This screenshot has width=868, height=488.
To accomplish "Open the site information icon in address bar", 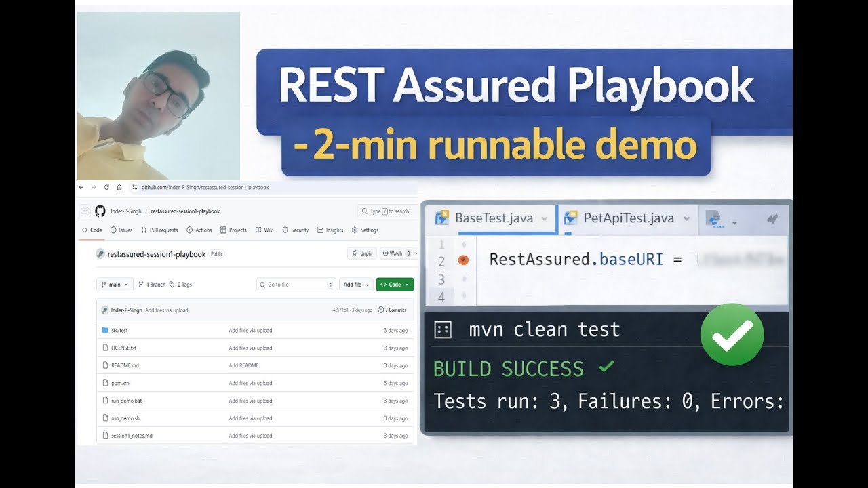I will point(134,187).
